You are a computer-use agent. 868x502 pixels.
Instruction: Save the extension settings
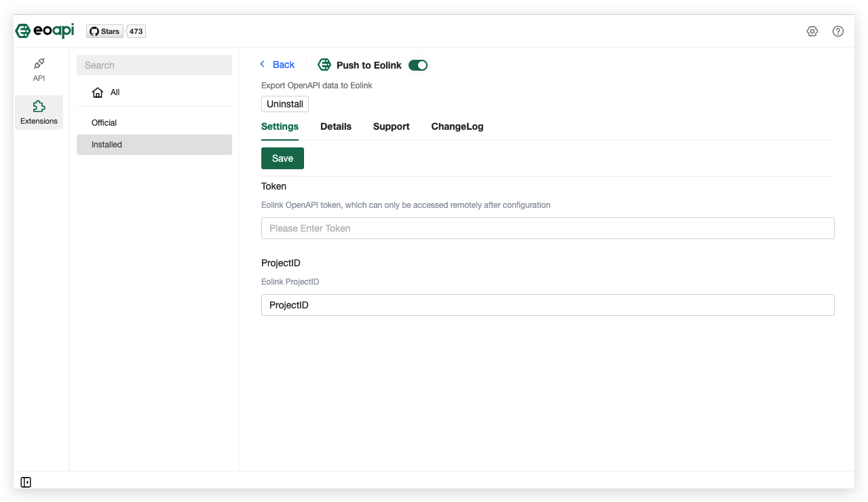pos(282,158)
